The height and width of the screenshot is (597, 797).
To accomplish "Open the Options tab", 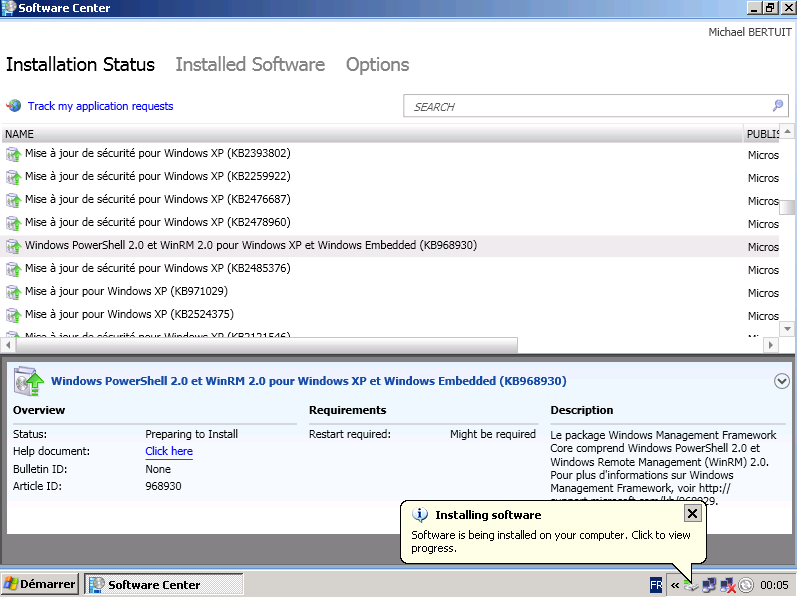I will [378, 65].
